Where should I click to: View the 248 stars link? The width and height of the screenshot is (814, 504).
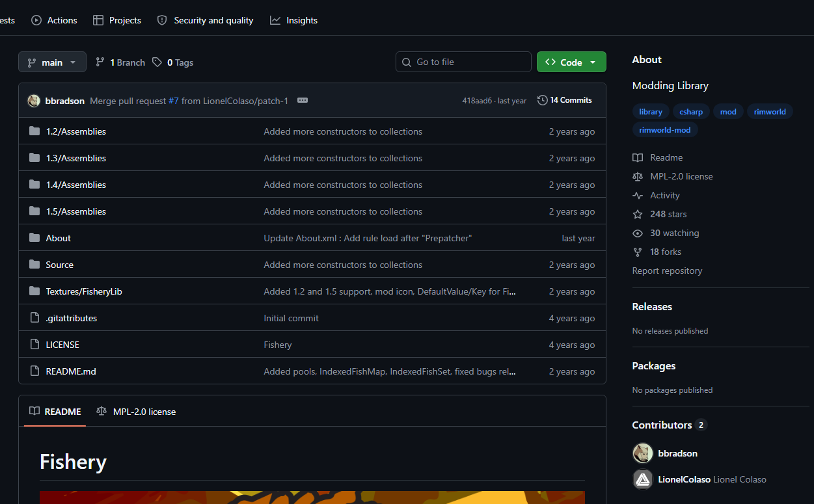coord(660,214)
